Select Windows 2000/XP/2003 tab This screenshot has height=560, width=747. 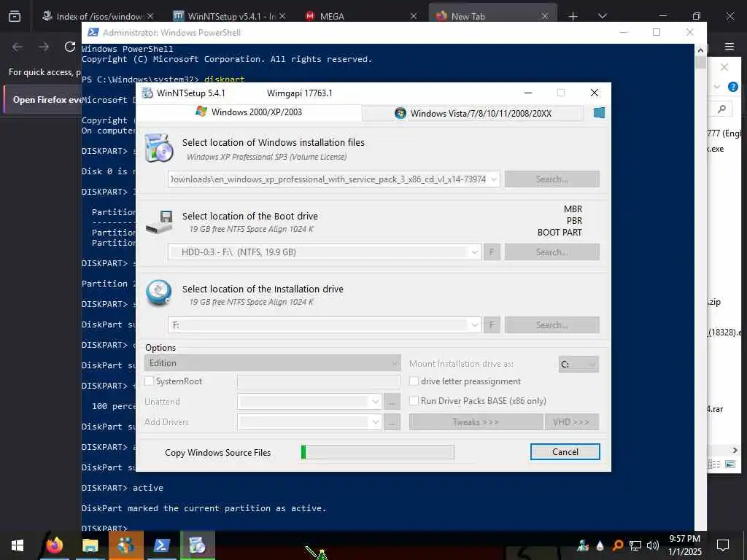pyautogui.click(x=249, y=112)
